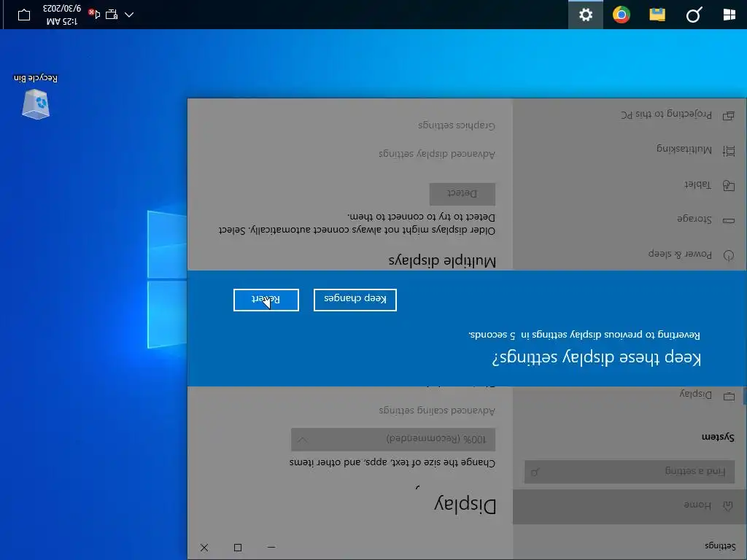Select Storage in Settings sidebar

pos(630,219)
